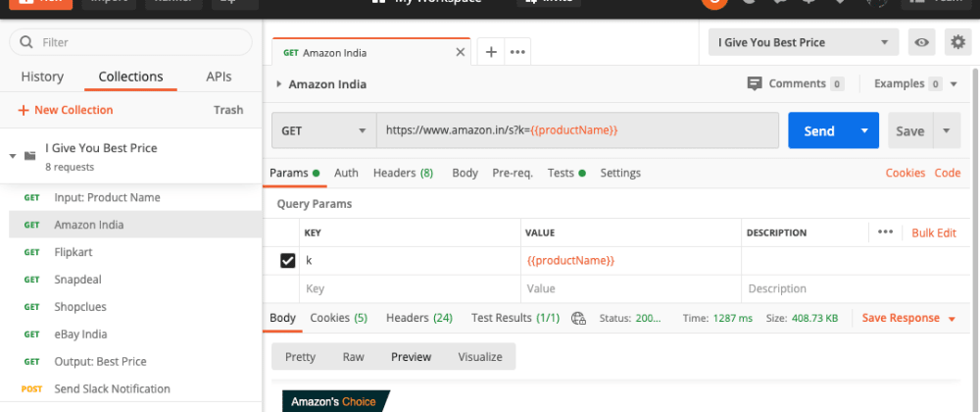View response Cookies (5) tab

pos(339,318)
